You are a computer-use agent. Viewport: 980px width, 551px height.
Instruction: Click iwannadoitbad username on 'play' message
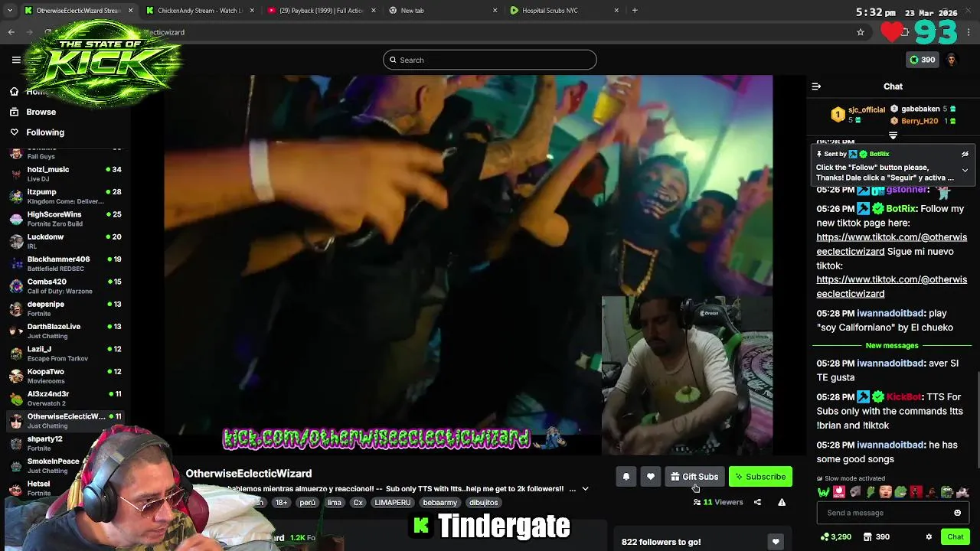point(890,313)
